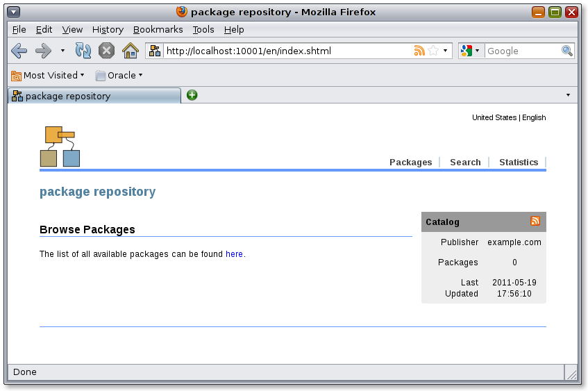The height and width of the screenshot is (391, 588).
Task: Click into the Google search field
Action: click(x=522, y=51)
